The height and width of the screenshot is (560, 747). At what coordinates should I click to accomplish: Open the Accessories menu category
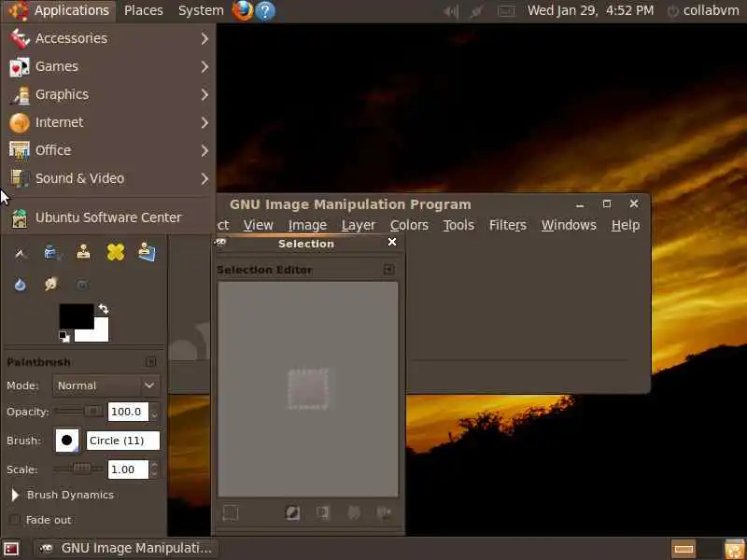tap(108, 38)
